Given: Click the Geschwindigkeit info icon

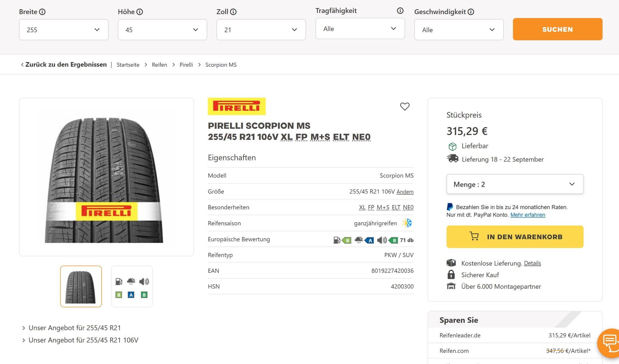Looking at the screenshot, I should 471,12.
